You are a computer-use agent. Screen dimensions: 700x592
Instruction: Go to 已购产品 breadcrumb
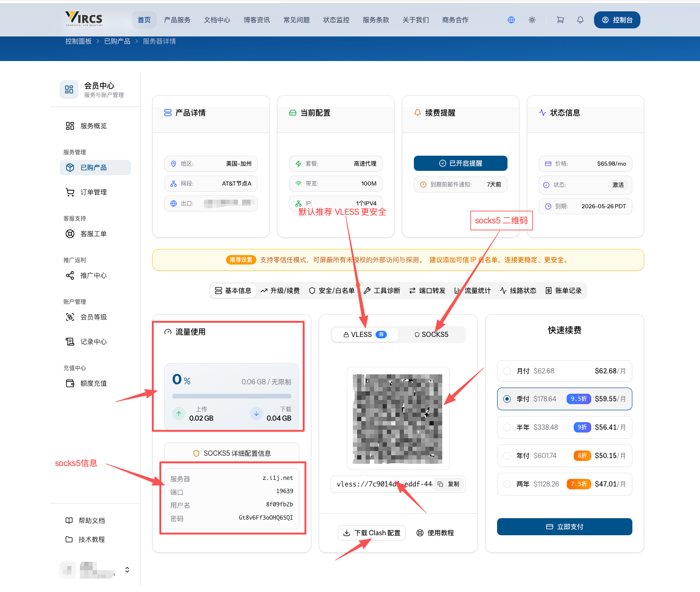tap(117, 41)
